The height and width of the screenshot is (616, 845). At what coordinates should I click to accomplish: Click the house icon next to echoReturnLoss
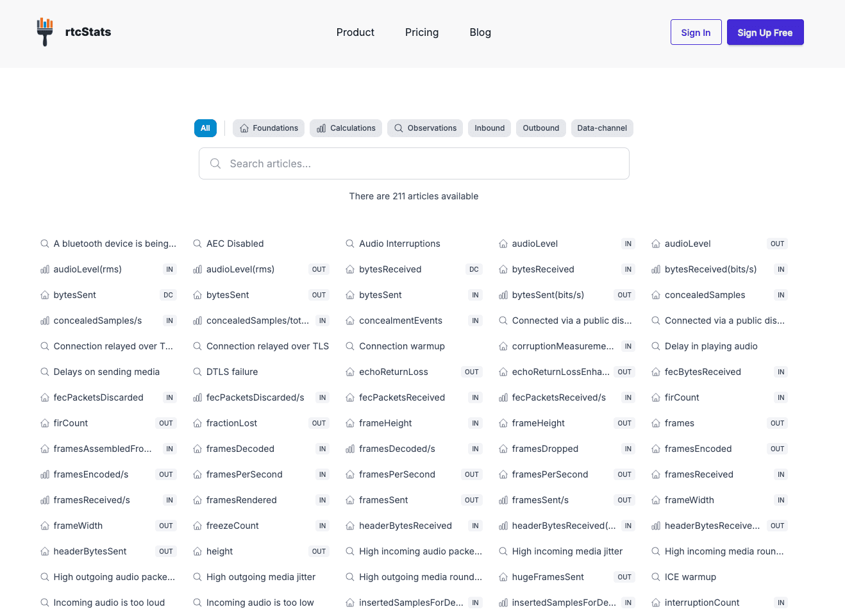point(349,372)
